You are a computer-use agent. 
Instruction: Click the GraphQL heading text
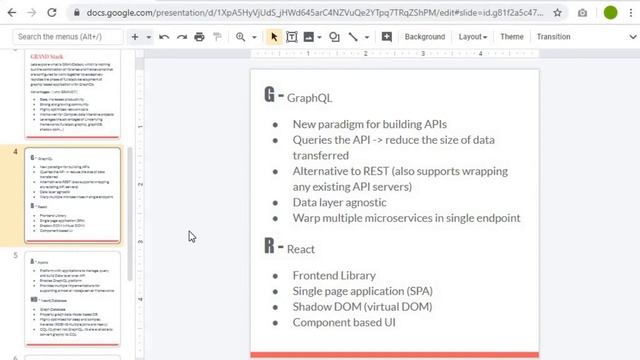point(309,98)
